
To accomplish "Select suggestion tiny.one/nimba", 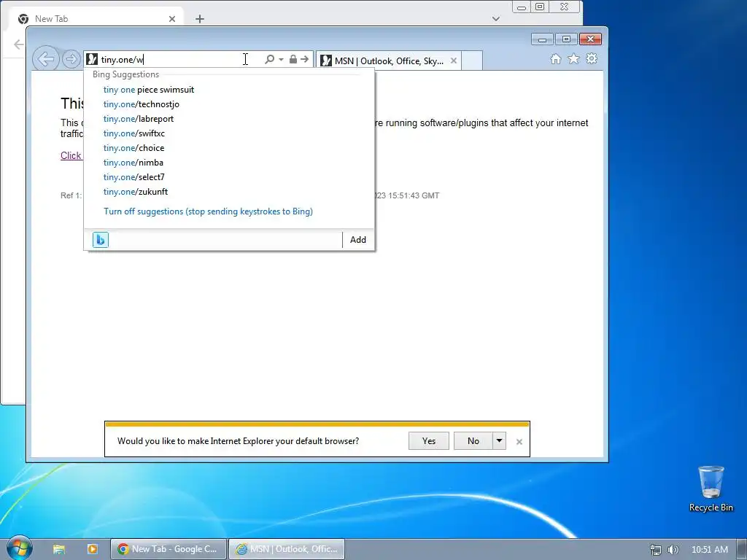I will point(133,163).
